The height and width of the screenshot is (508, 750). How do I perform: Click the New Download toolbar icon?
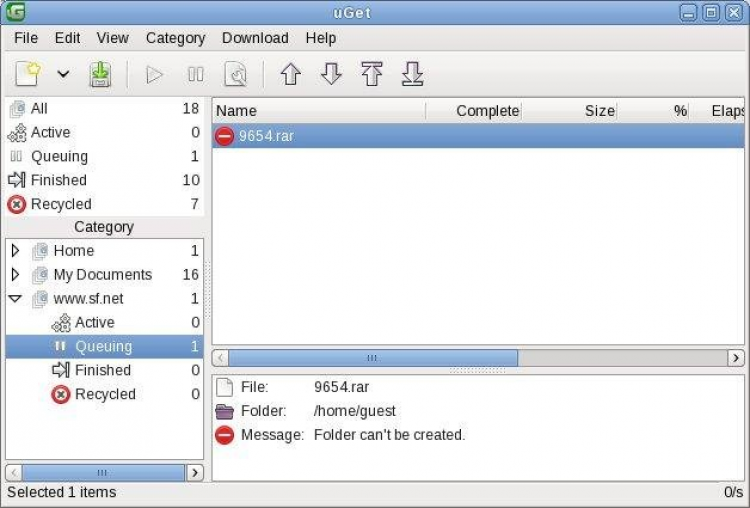click(28, 74)
